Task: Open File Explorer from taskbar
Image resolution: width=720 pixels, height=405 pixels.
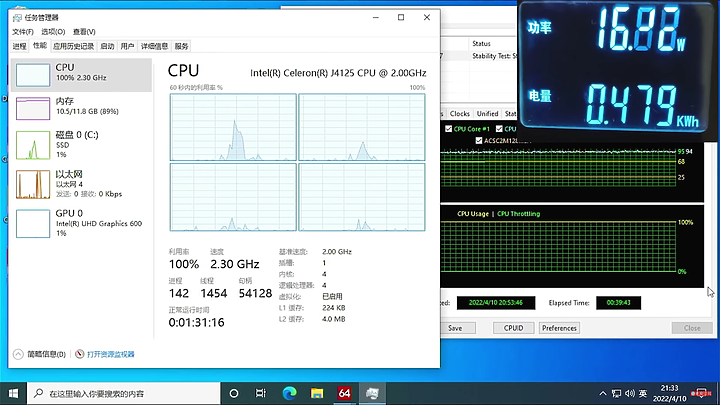Action: coord(317,394)
